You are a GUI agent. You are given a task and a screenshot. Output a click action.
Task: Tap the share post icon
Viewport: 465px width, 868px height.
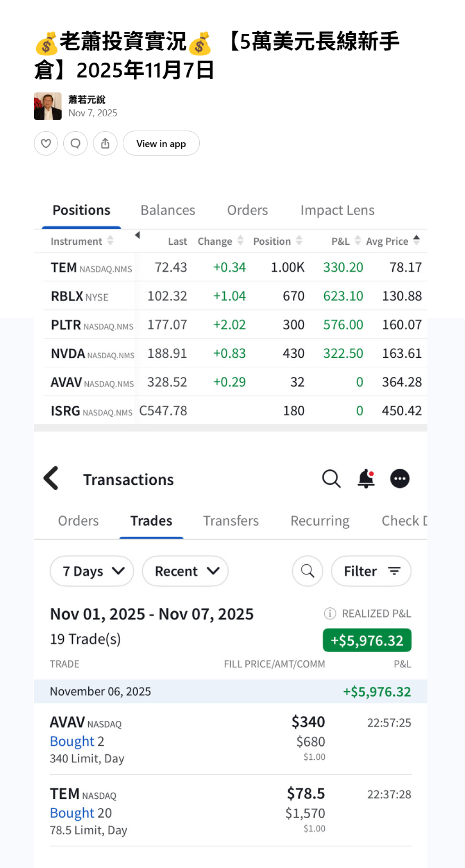(x=105, y=143)
